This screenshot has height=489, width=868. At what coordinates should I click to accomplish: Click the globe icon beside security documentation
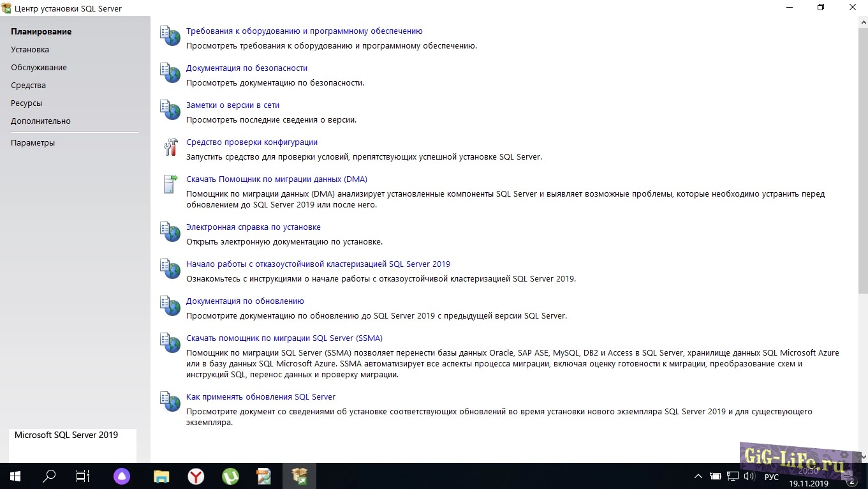(170, 73)
